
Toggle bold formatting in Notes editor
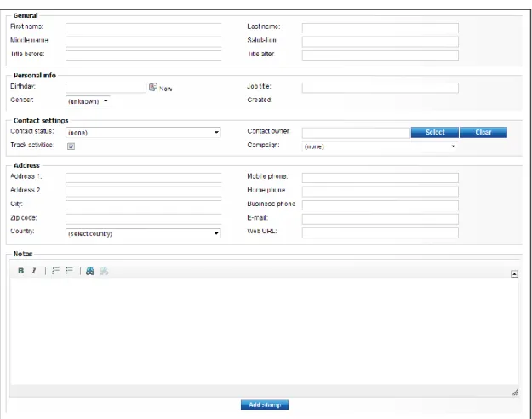21,271
